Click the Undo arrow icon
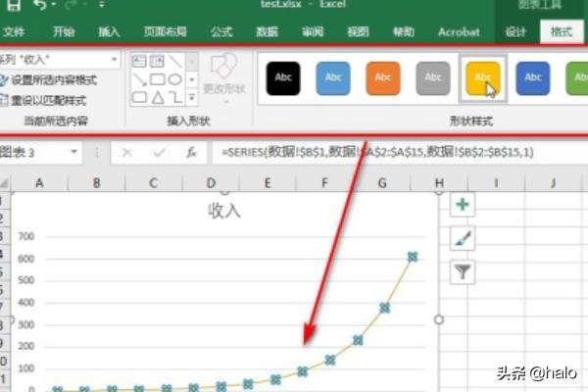 click(x=39, y=5)
